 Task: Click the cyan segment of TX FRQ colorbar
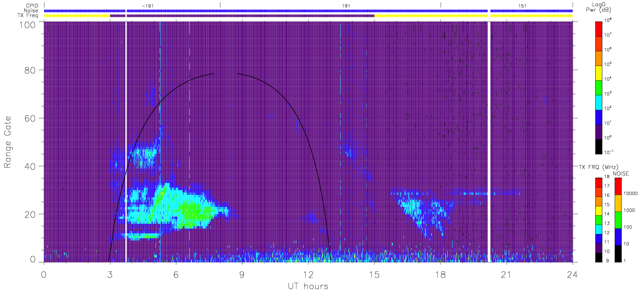(599, 228)
